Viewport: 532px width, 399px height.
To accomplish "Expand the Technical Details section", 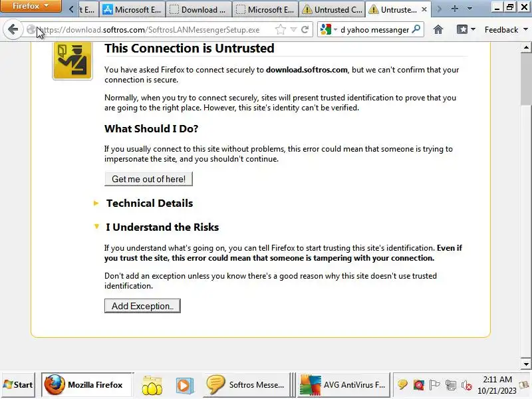I will tap(149, 203).
